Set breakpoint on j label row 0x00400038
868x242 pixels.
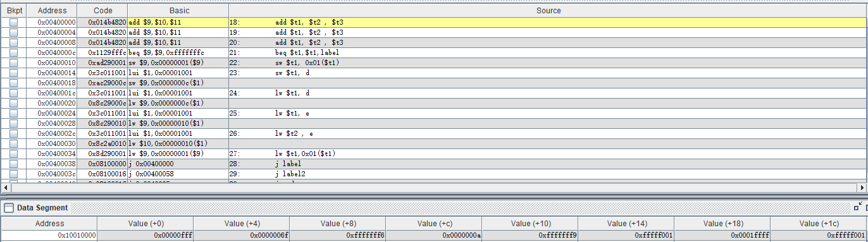click(x=13, y=164)
